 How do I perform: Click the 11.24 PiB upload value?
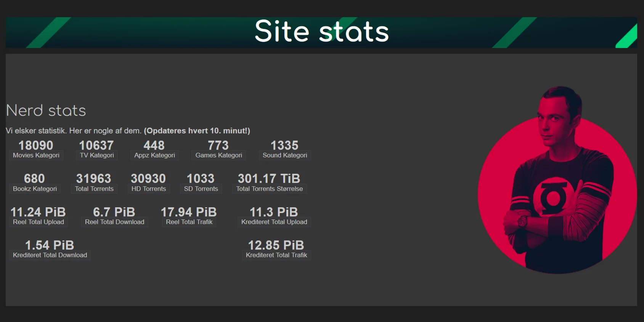coord(38,212)
